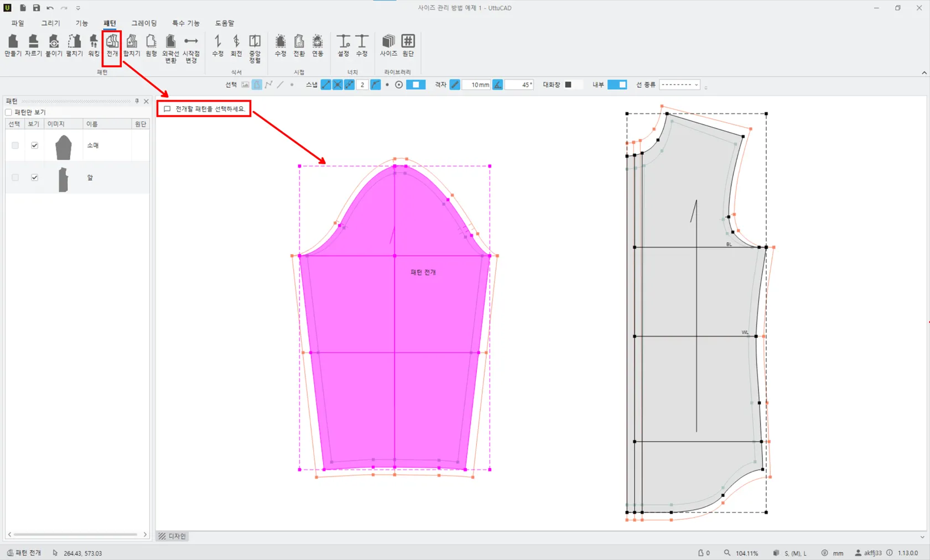Viewport: 930px width, 560px height.
Task: Click the 45° grid angle field
Action: point(519,85)
